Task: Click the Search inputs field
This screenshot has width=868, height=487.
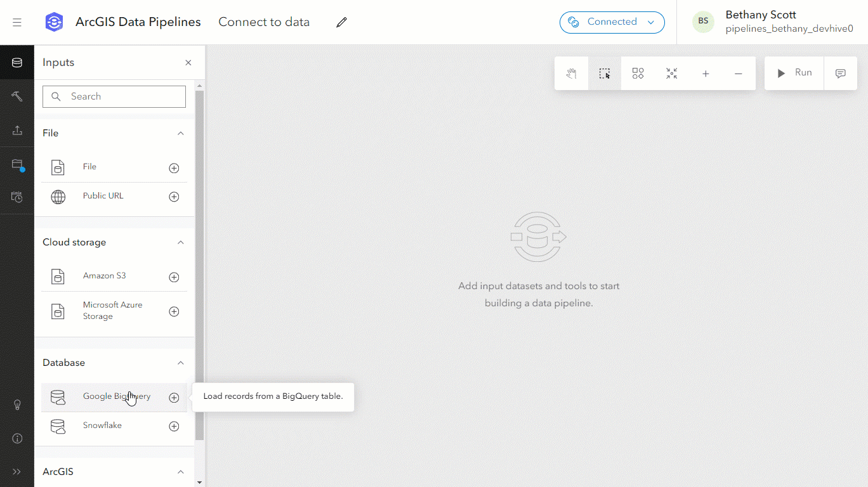Action: (114, 96)
